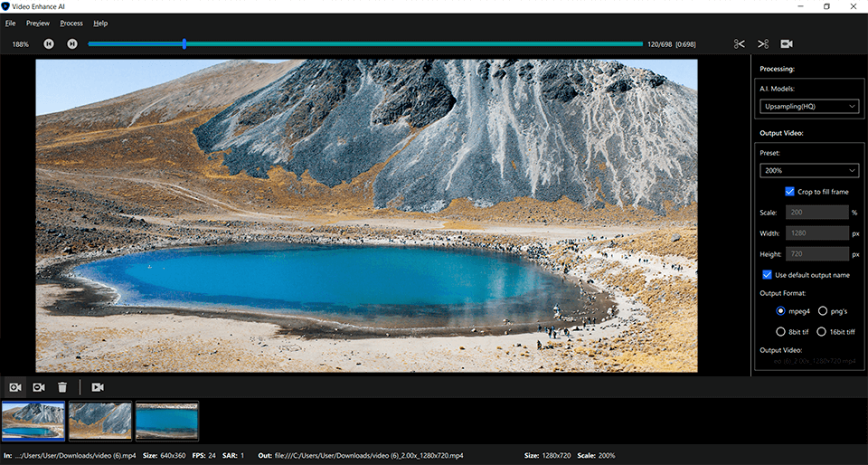The image size is (868, 465).
Task: Click the blue timeline playhead handle
Action: 184,43
